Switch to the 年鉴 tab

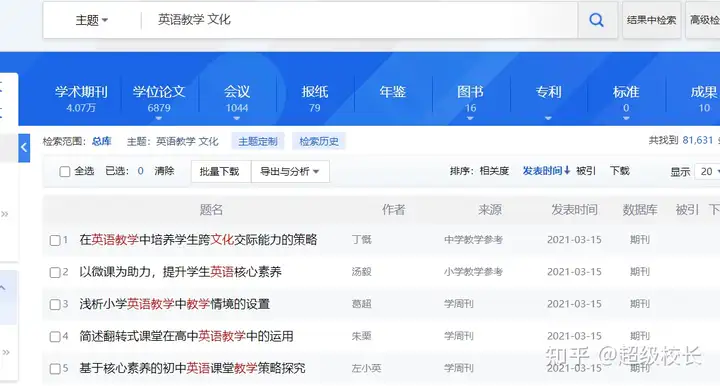393,92
